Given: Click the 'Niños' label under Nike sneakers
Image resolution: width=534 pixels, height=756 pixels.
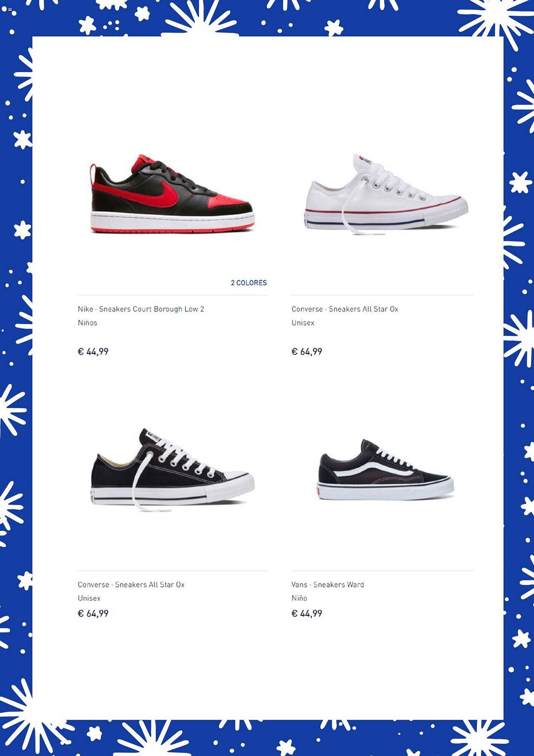Looking at the screenshot, I should 88,323.
